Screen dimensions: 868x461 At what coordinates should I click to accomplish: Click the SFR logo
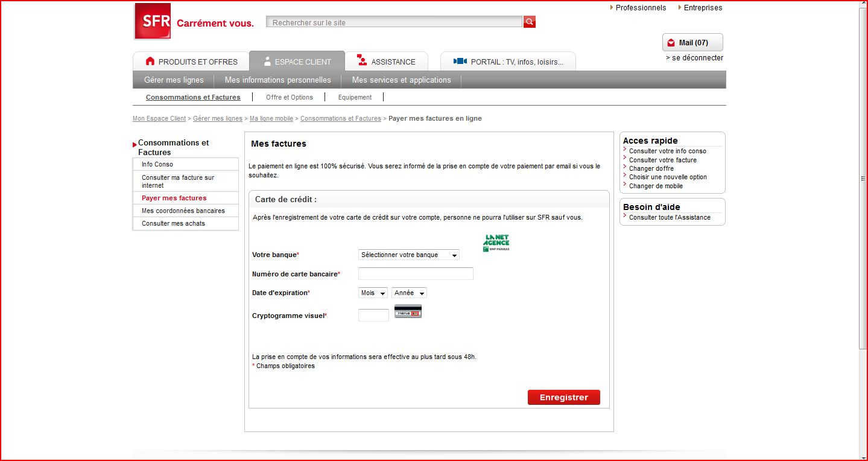click(x=153, y=21)
